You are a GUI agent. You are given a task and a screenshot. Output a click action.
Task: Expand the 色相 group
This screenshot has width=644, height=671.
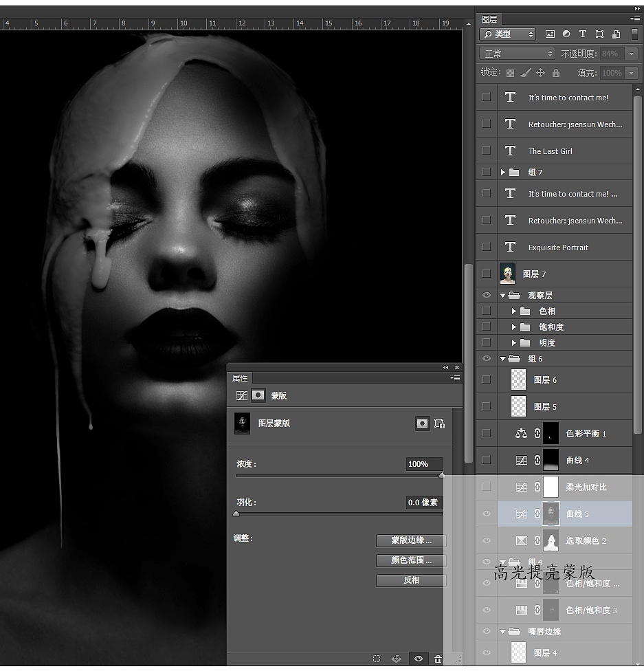514,311
